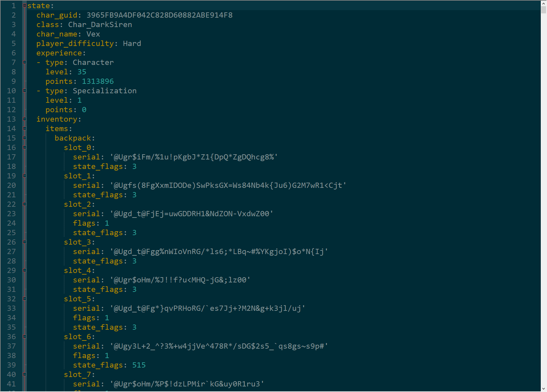Click the char_guid value 3965FB9A4DF042C828D60882ABE914F8
The height and width of the screenshot is (392, 547).
coord(160,15)
